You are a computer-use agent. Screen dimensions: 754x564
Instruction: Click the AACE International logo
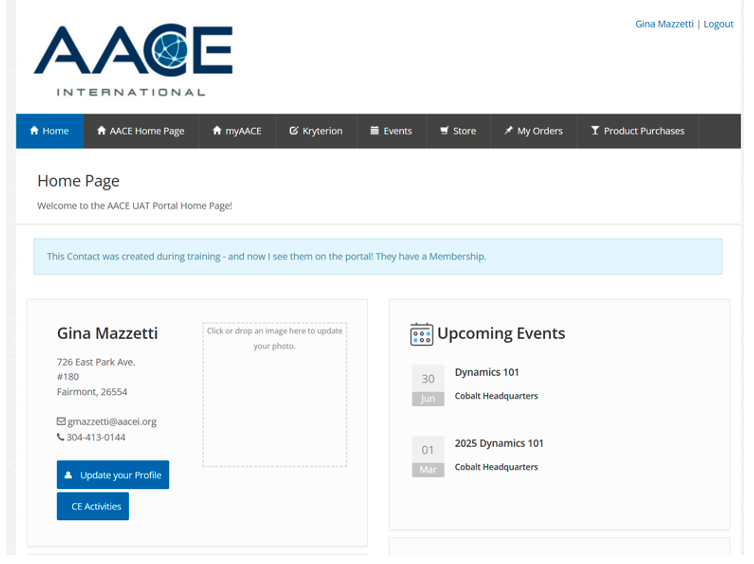point(133,60)
